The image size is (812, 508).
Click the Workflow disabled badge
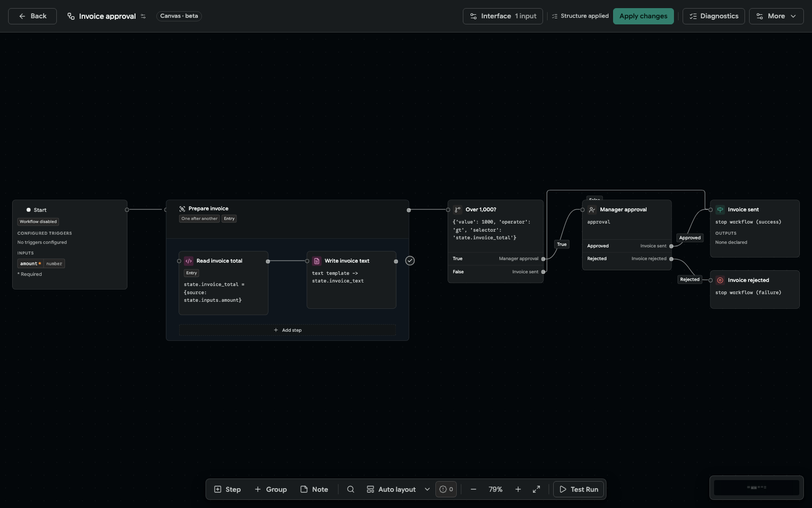(38, 222)
